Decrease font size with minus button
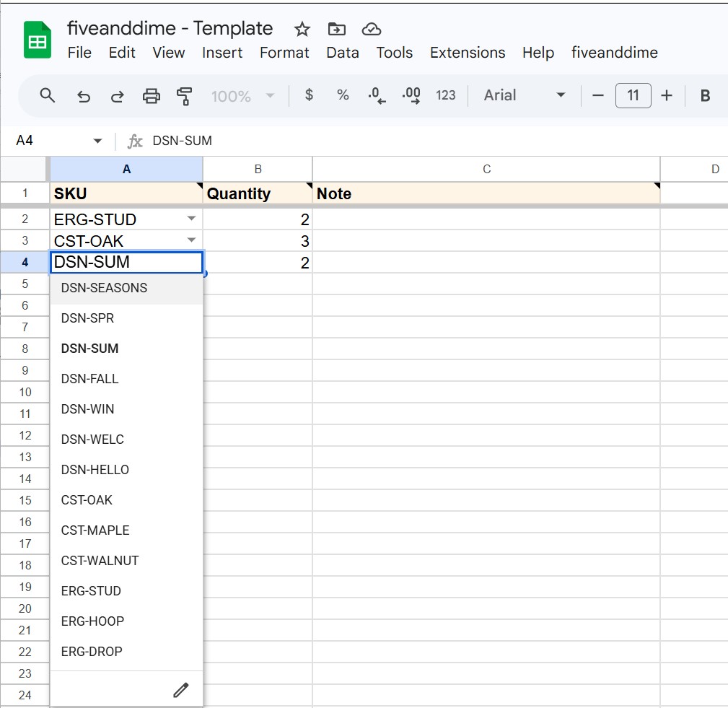Image resolution: width=728 pixels, height=708 pixels. coord(598,96)
